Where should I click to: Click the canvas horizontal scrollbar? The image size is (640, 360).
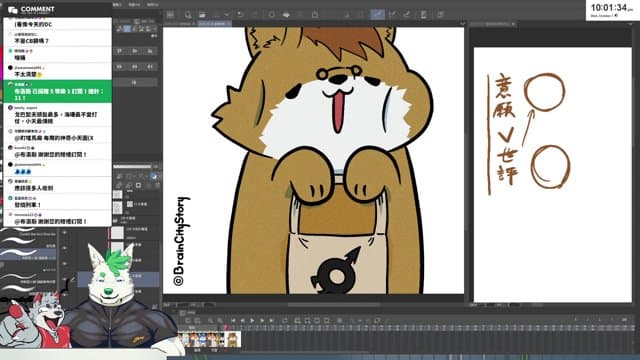tap(334, 304)
